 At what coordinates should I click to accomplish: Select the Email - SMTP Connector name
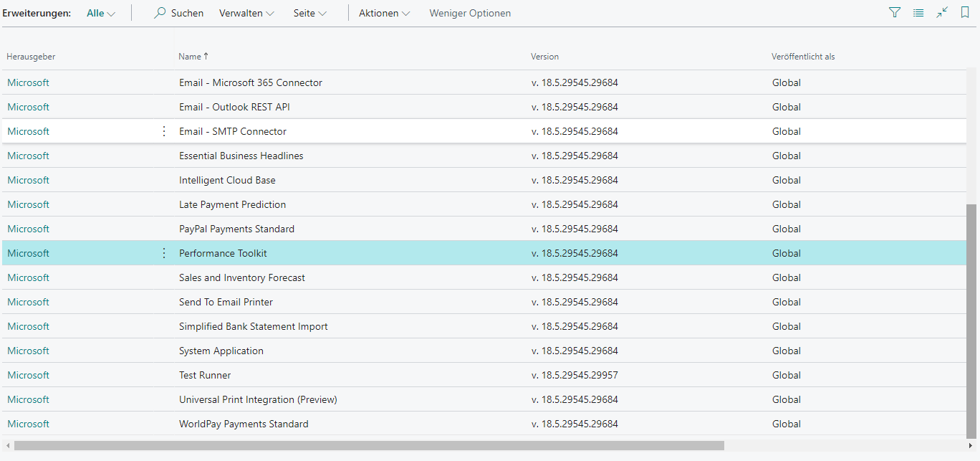(x=233, y=131)
